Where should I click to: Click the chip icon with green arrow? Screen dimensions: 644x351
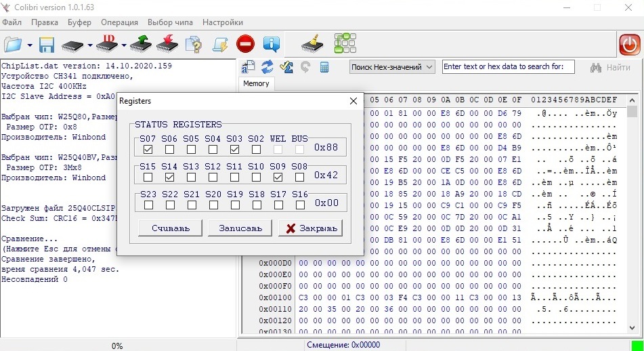pyautogui.click(x=141, y=43)
